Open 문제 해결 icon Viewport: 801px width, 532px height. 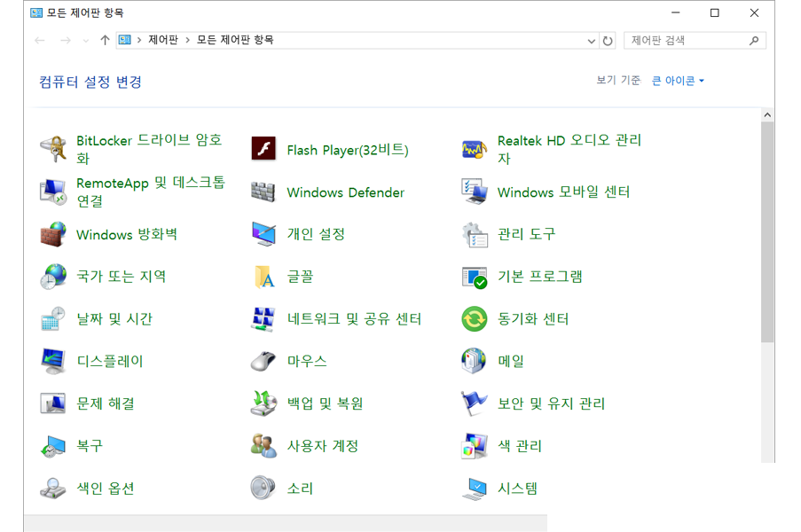[x=53, y=403]
